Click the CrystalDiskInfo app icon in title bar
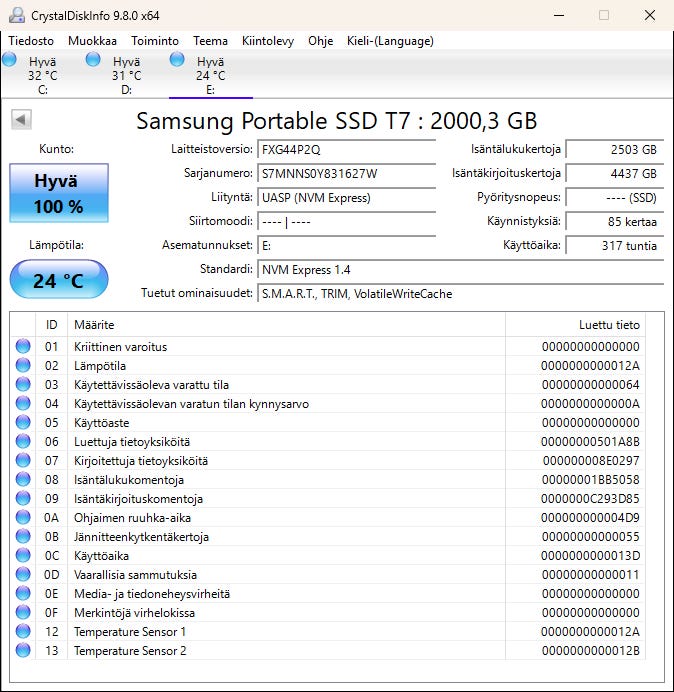Screen dimensions: 674x692 pos(16,15)
